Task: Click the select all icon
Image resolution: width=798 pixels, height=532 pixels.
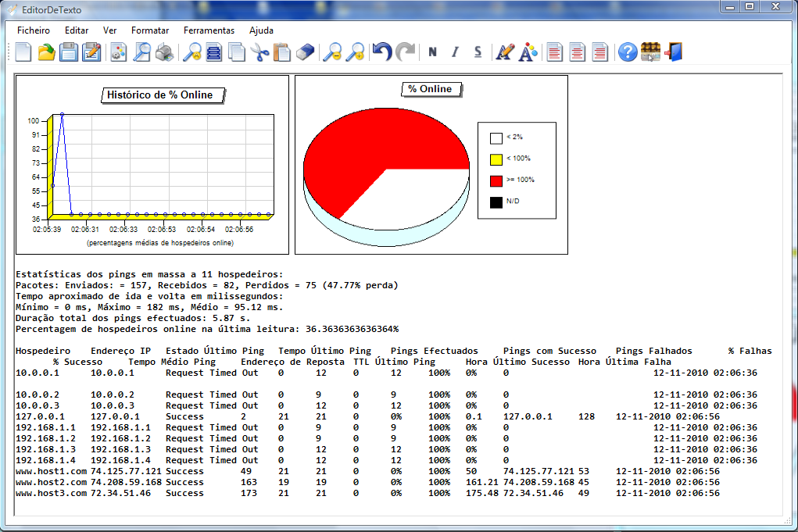Action: tap(214, 52)
